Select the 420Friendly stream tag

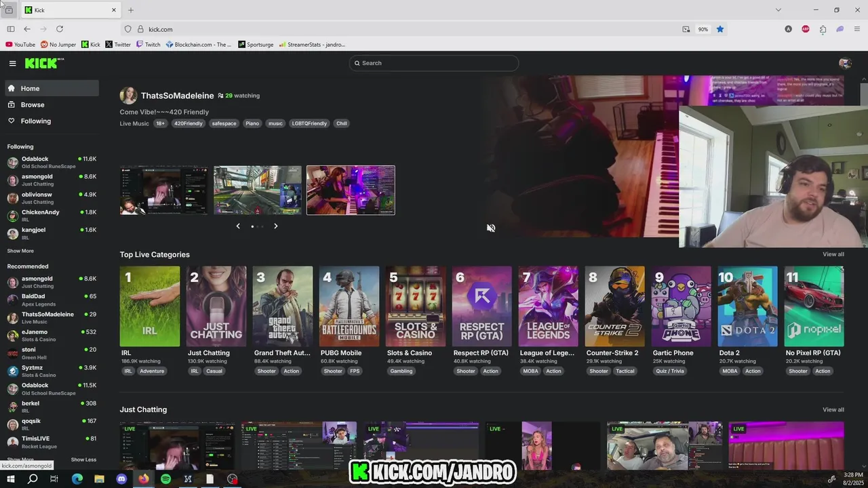click(188, 123)
